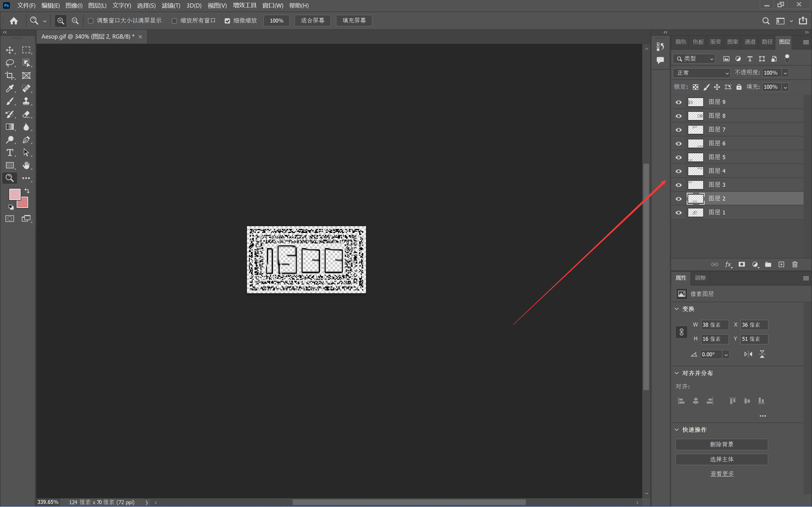The width and height of the screenshot is (812, 507).
Task: Enable 缩放所有窗口 checkbox
Action: point(175,21)
